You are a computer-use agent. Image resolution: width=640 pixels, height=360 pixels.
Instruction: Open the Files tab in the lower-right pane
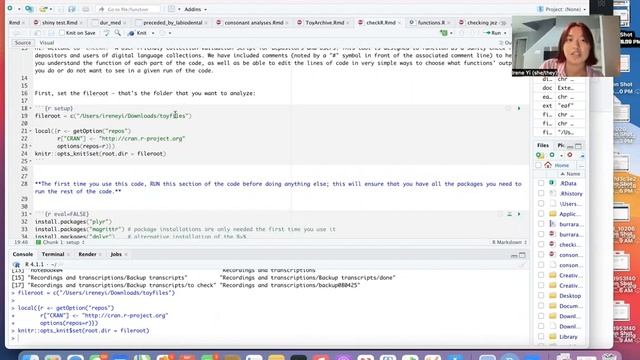coord(543,145)
